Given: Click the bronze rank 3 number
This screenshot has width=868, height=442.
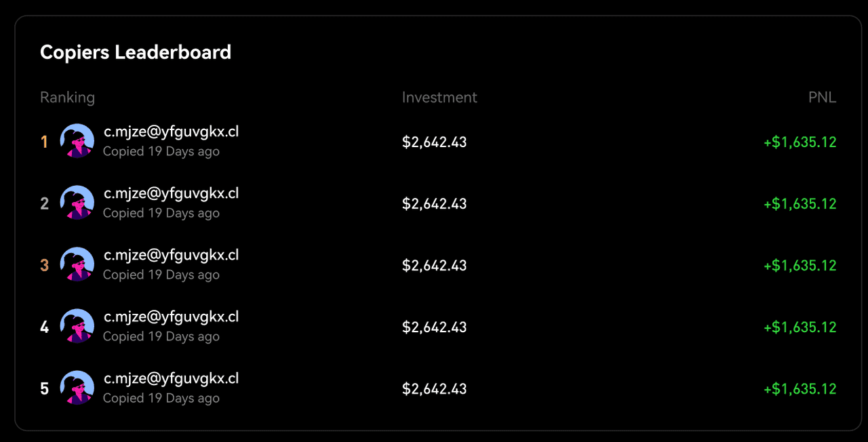Looking at the screenshot, I should tap(44, 266).
